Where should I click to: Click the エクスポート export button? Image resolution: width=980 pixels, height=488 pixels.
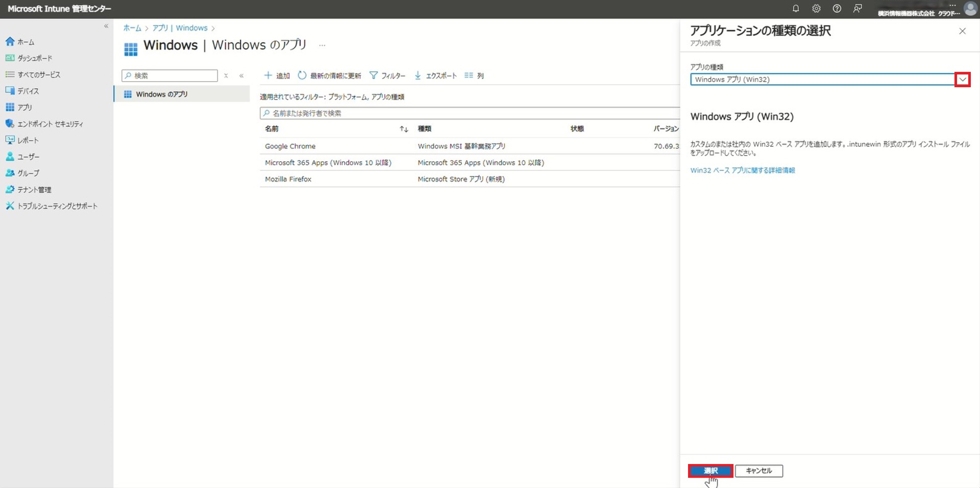[435, 75]
